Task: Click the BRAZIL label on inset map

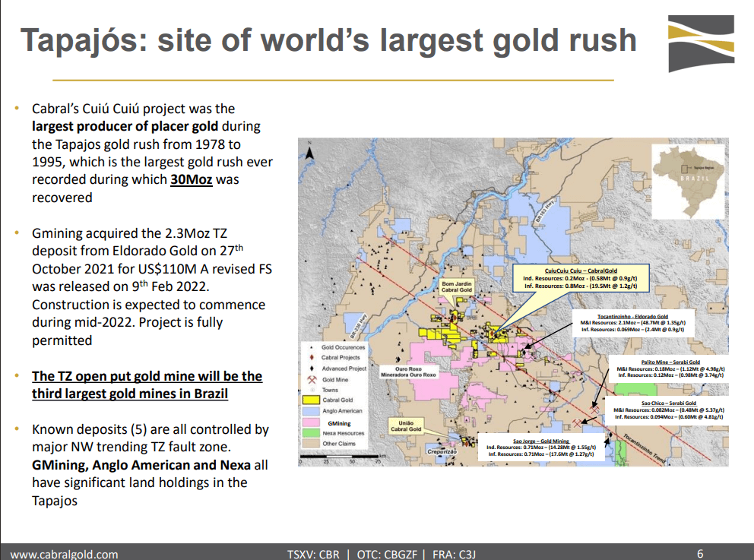Action: [695, 179]
